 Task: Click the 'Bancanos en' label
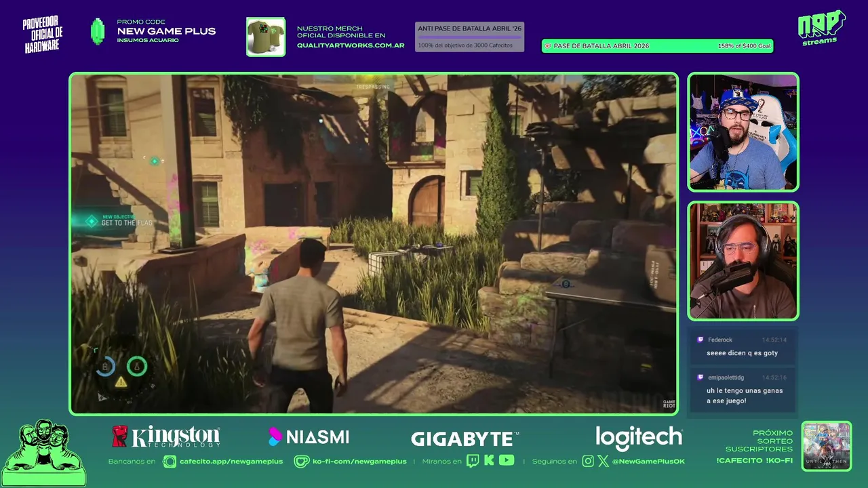click(x=134, y=462)
